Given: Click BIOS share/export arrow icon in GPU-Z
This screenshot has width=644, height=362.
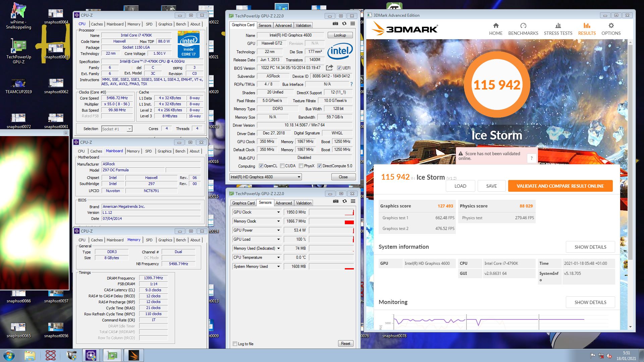Looking at the screenshot, I should (329, 68).
